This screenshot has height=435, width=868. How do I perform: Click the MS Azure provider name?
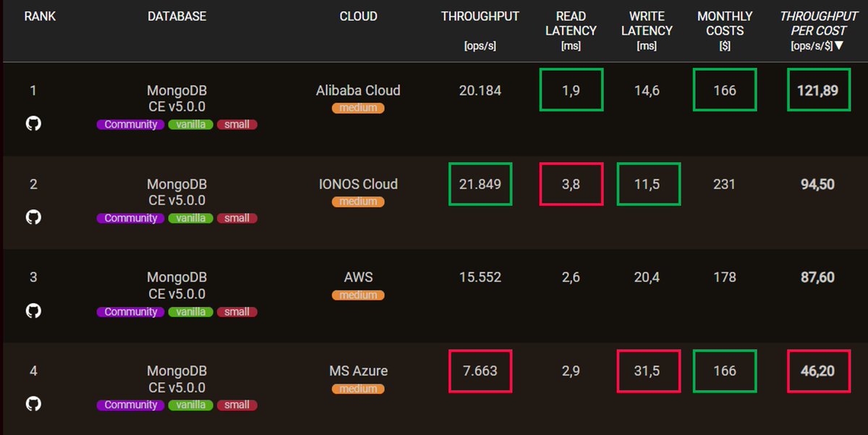[x=358, y=371]
